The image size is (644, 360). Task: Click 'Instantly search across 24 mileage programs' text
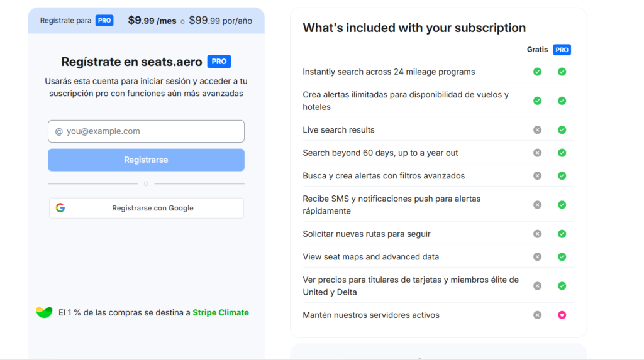point(389,72)
